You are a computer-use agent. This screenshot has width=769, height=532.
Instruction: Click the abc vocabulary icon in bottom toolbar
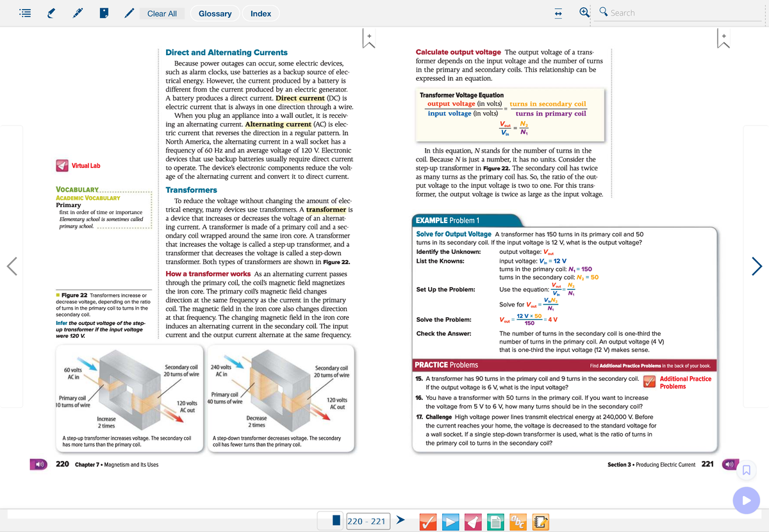(x=518, y=521)
